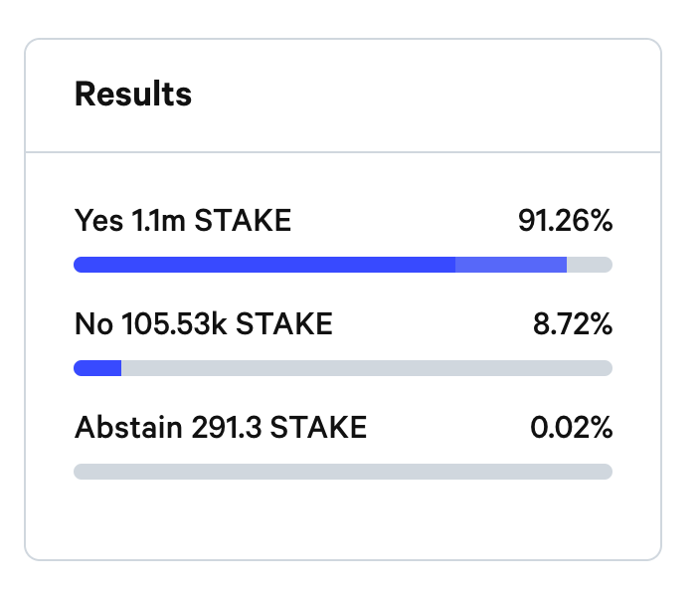Click the 0.02% percentage value

tap(571, 427)
